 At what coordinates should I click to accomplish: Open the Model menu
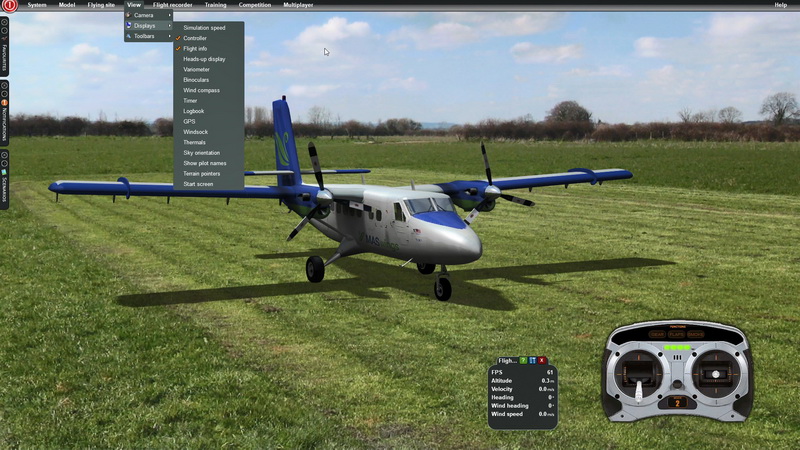click(x=67, y=5)
